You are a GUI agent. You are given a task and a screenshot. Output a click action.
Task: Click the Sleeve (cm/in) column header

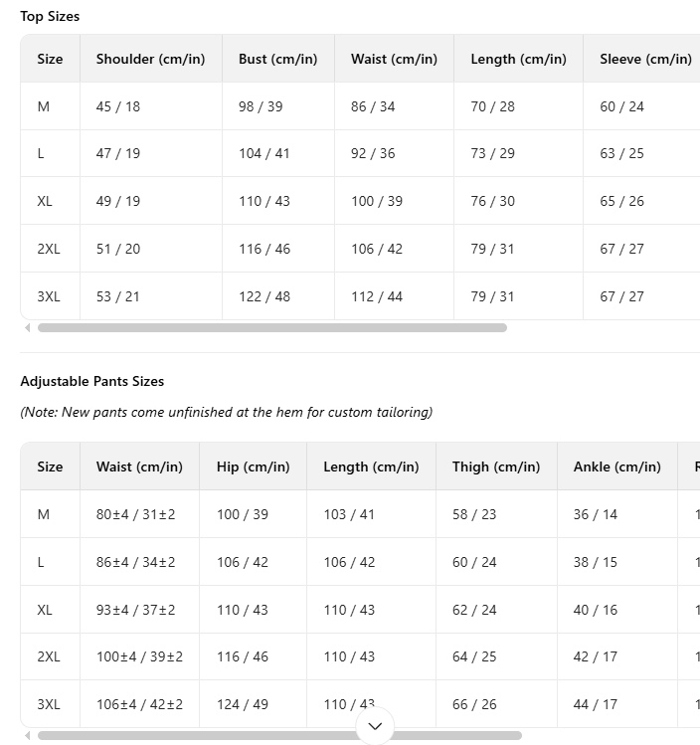pyautogui.click(x=645, y=59)
